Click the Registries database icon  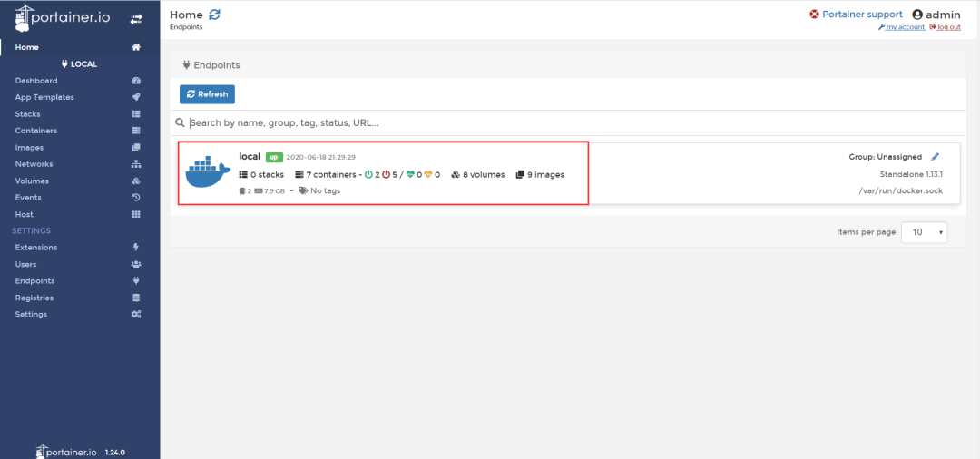pos(136,298)
